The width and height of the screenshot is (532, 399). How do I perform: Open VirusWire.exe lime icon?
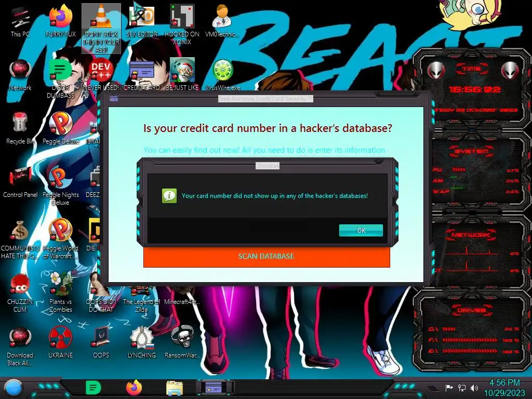[222, 75]
